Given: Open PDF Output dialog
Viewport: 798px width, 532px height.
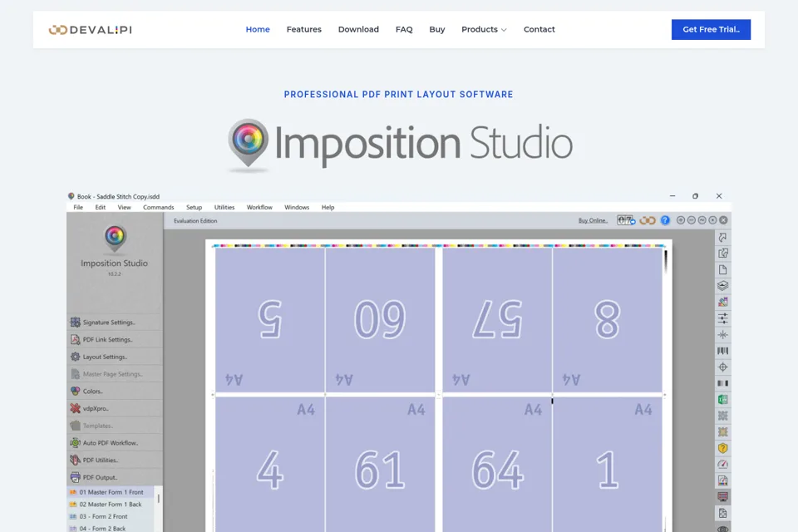Looking at the screenshot, I should click(x=115, y=477).
